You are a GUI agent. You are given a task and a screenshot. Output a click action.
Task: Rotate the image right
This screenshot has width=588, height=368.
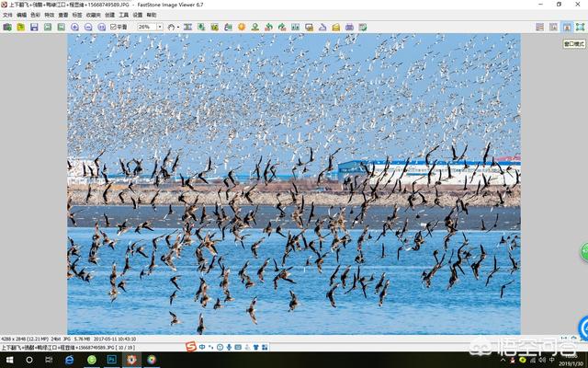click(282, 27)
